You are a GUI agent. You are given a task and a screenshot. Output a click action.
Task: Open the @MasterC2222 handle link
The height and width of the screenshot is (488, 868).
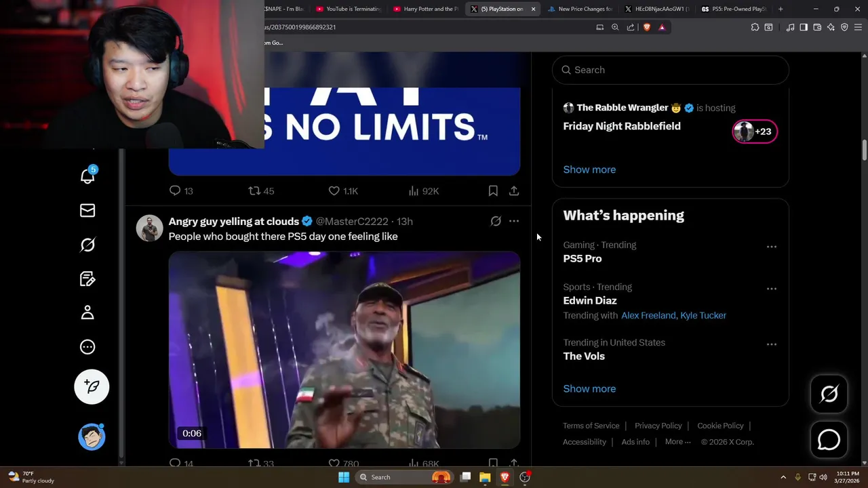pyautogui.click(x=352, y=222)
